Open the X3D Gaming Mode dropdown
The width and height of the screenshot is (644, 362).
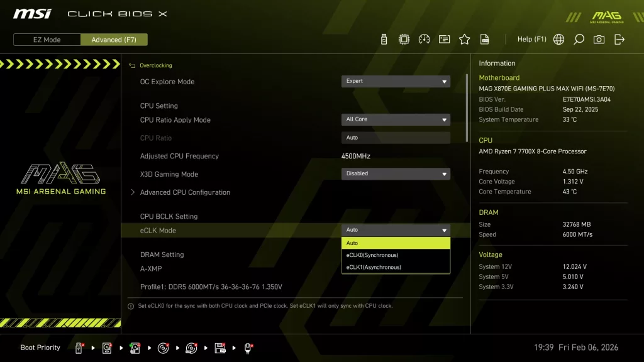tap(396, 173)
